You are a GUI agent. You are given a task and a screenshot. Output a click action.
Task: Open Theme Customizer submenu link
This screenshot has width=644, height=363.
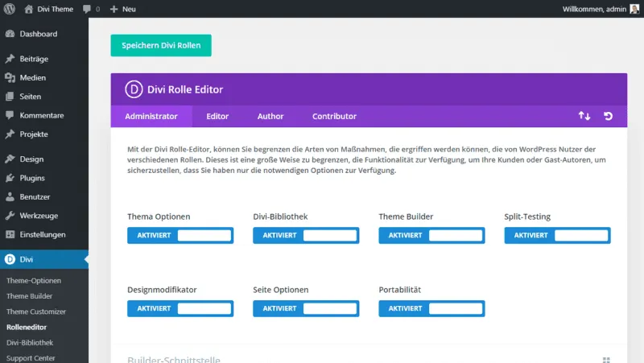click(x=36, y=311)
